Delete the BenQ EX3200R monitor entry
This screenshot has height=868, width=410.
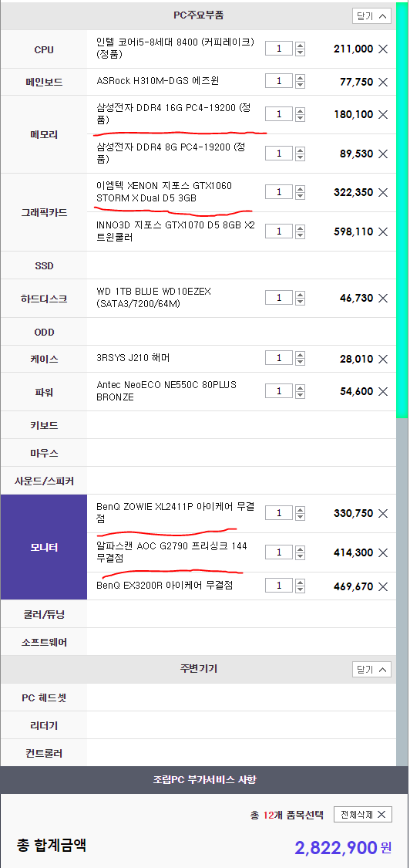click(383, 586)
